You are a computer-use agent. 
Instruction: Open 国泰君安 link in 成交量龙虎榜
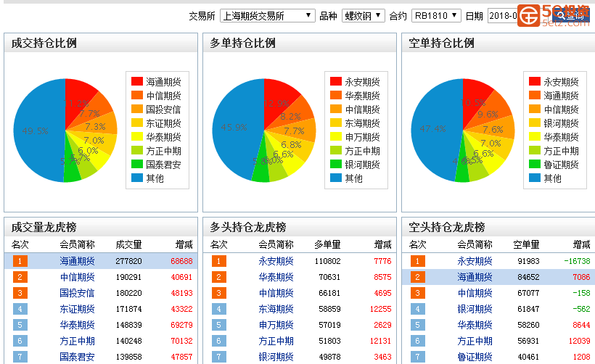(77, 357)
